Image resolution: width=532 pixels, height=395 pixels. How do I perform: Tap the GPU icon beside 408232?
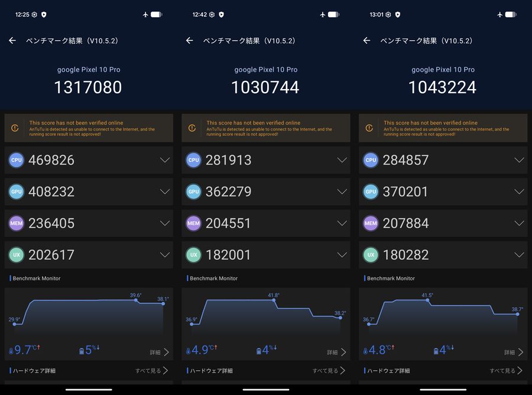(17, 192)
